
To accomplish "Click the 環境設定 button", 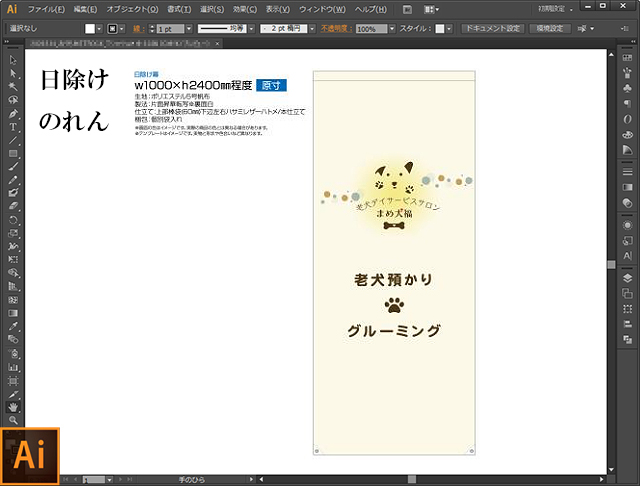I will (551, 29).
